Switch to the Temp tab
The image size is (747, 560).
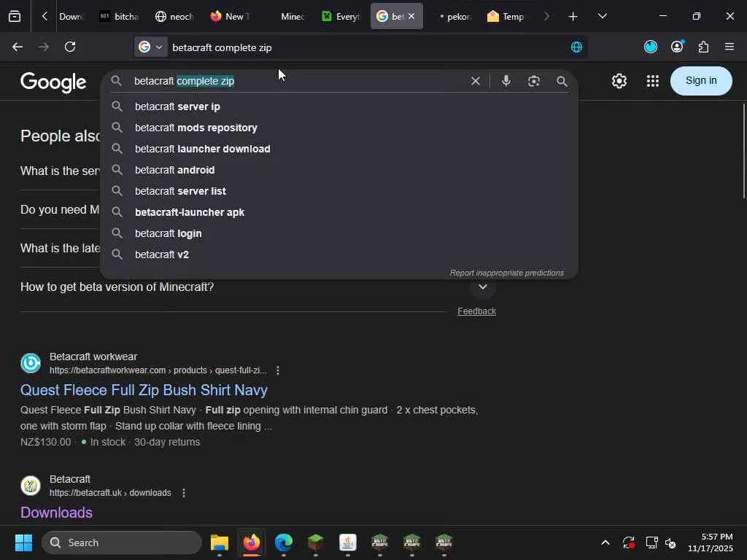point(506,17)
